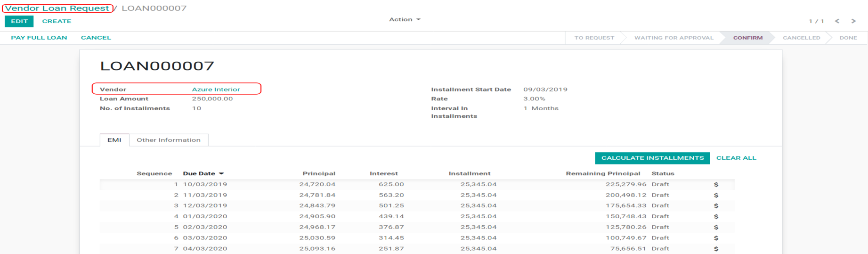
Task: Navigate back to Vendor Loan Request breadcrumb
Action: [x=57, y=8]
